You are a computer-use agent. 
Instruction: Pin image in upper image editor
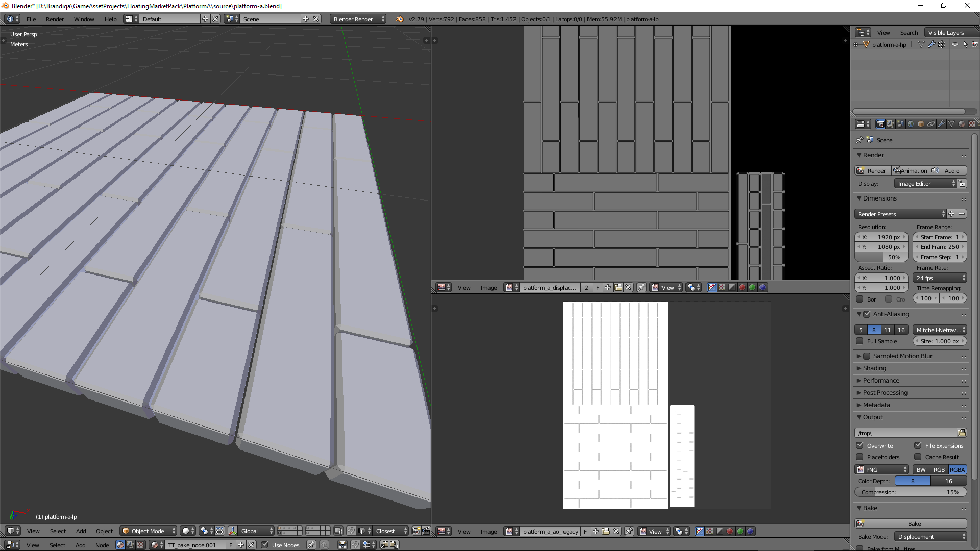(642, 288)
